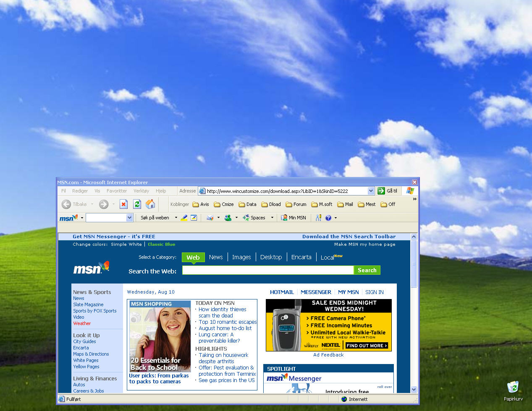This screenshot has height=411, width=532.
Task: Click the green Search button
Action: point(367,271)
